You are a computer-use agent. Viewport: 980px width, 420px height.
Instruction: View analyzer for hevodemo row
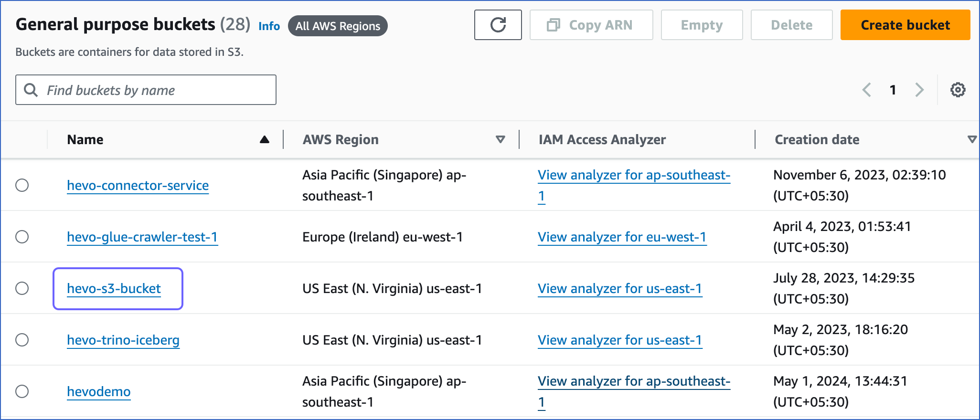pos(634,391)
